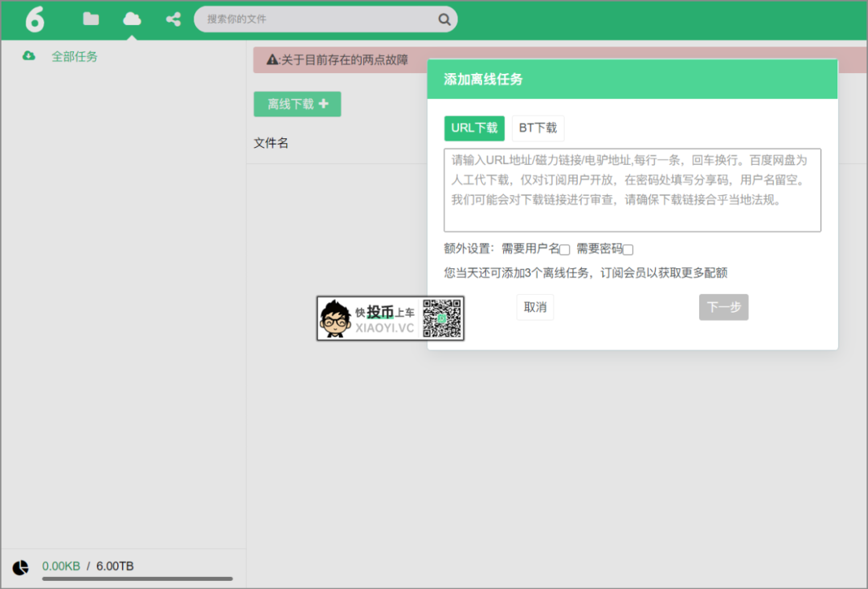Open the folder browser icon in top toolbar
Image resolution: width=868 pixels, height=589 pixels.
tap(90, 18)
